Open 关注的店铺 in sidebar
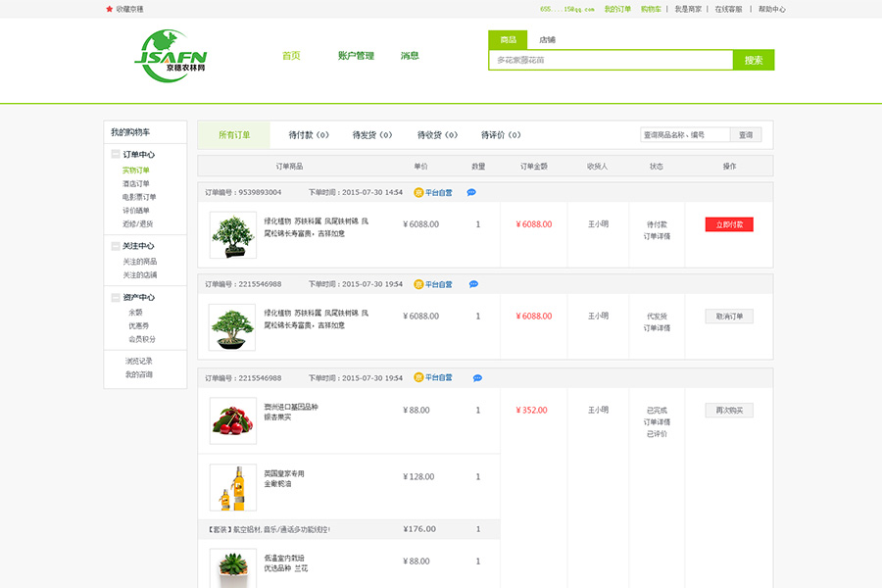The height and width of the screenshot is (588, 882). (139, 275)
